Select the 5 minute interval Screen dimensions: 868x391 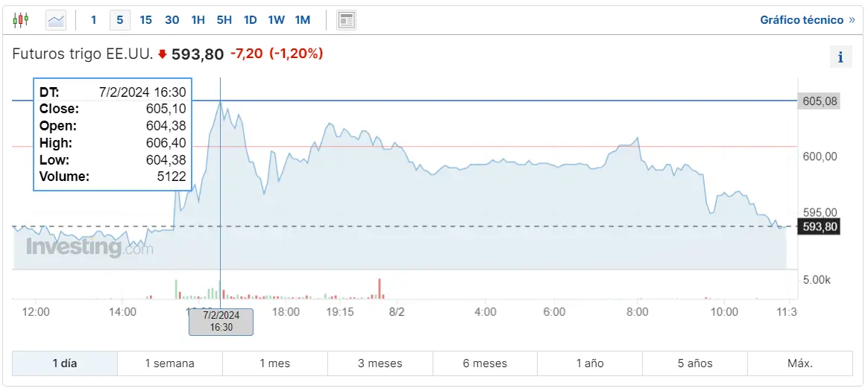click(119, 20)
